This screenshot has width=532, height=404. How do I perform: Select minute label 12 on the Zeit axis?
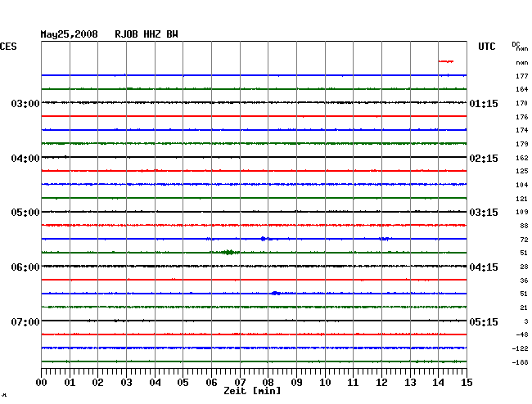pos(381,383)
